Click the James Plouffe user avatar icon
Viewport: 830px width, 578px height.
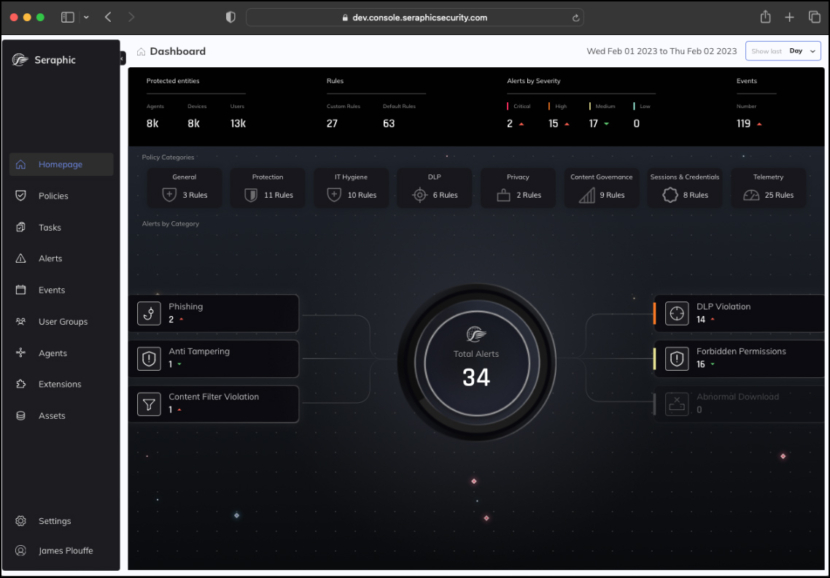(21, 550)
